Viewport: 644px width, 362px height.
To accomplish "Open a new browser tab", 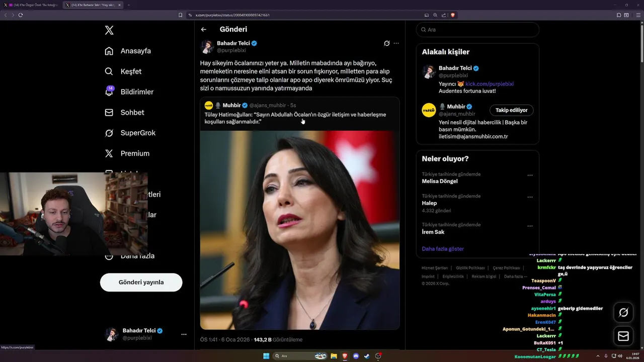I will click(129, 5).
